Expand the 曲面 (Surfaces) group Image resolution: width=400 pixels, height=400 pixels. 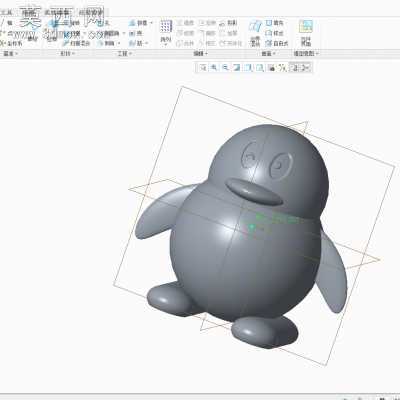[x=268, y=53]
